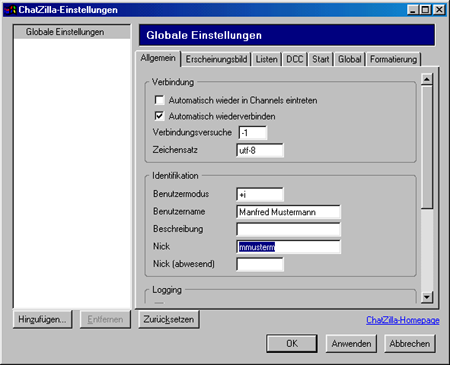450x365 pixels.
Task: Click the Verbindungsversuche input field
Action: 253,133
